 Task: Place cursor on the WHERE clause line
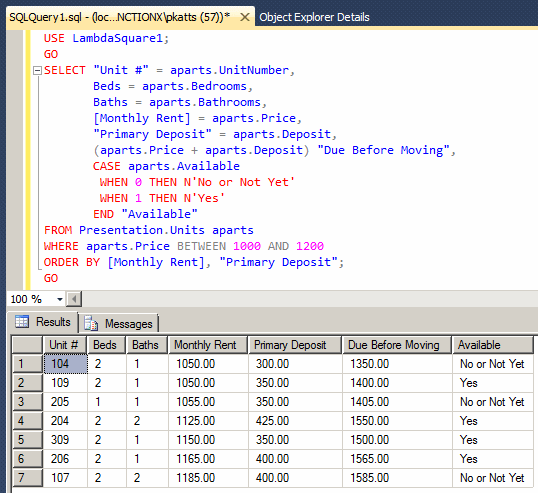184,246
